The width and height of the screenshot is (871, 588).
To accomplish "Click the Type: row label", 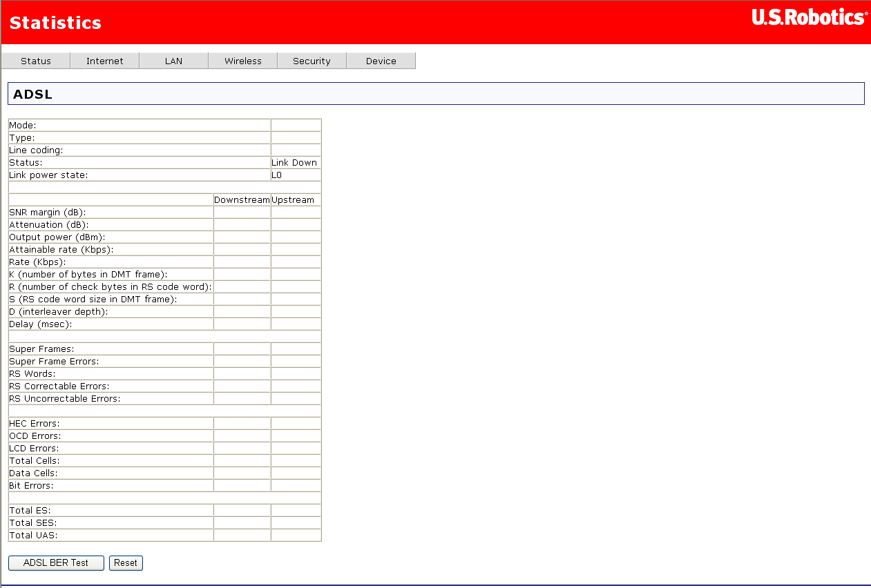I will [x=22, y=138].
